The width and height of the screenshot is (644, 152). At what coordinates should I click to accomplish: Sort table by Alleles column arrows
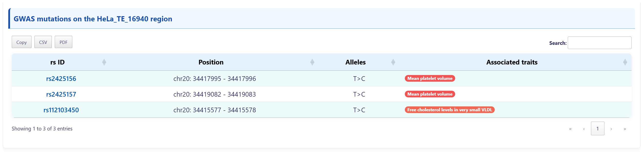click(393, 62)
